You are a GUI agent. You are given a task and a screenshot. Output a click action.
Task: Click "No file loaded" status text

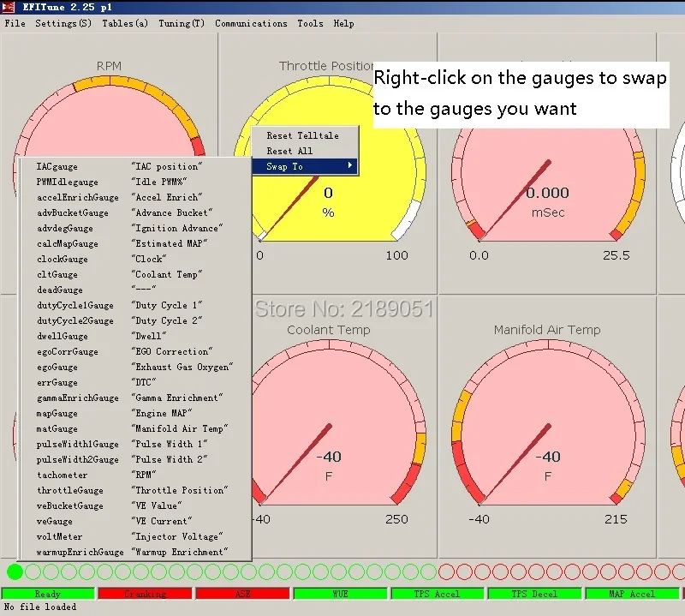pos(39,607)
